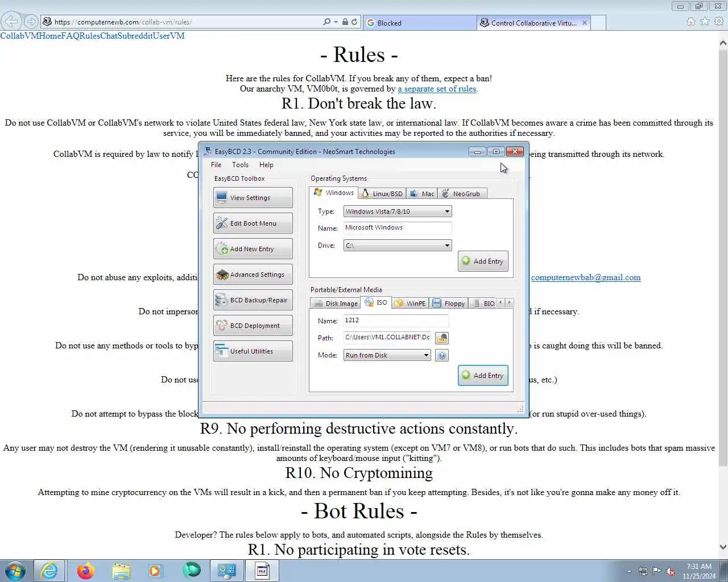Click the browse icon next to Path

442,338
